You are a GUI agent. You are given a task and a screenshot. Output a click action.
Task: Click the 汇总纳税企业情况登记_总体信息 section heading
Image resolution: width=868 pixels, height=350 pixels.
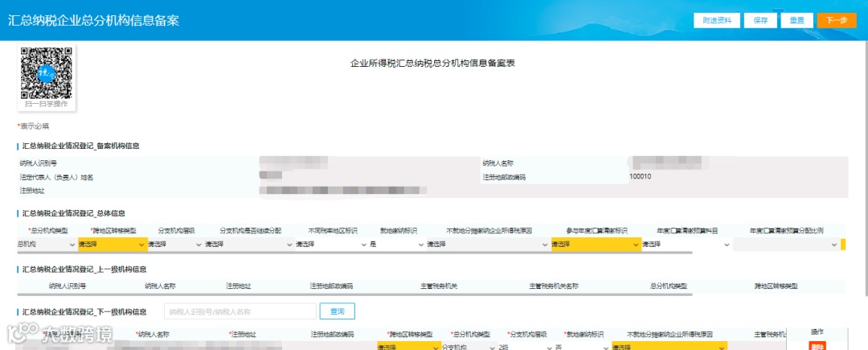73,212
